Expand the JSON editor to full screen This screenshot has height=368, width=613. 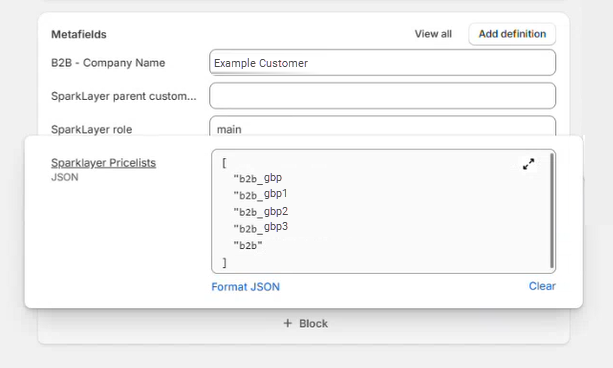(528, 164)
